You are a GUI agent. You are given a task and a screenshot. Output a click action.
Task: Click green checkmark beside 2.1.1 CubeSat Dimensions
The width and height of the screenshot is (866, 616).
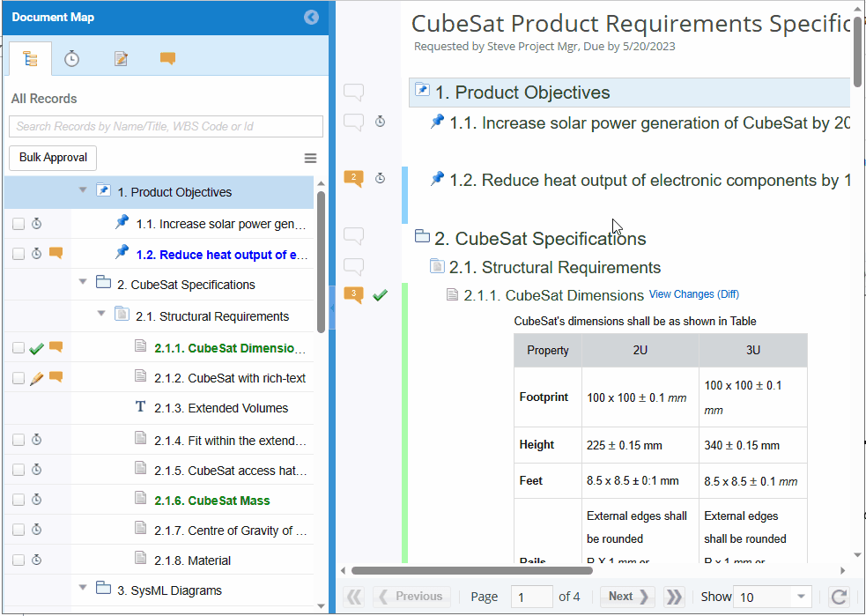coord(380,295)
